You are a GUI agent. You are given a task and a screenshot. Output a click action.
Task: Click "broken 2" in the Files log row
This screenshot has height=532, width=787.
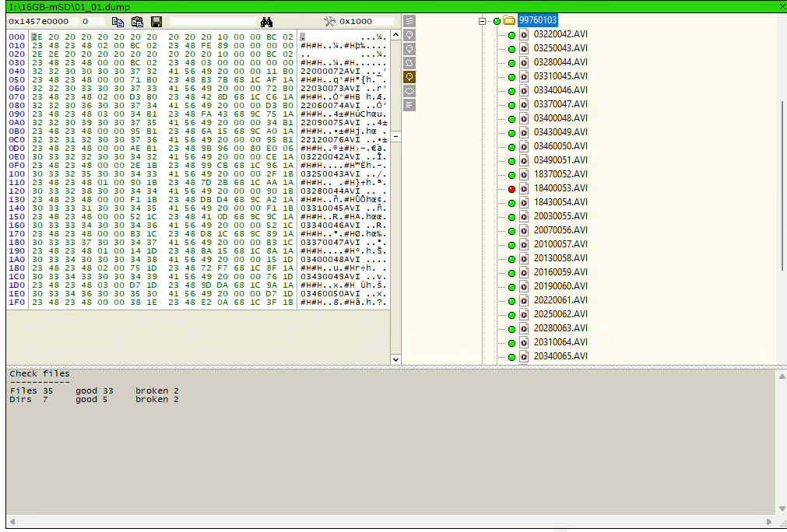click(157, 390)
